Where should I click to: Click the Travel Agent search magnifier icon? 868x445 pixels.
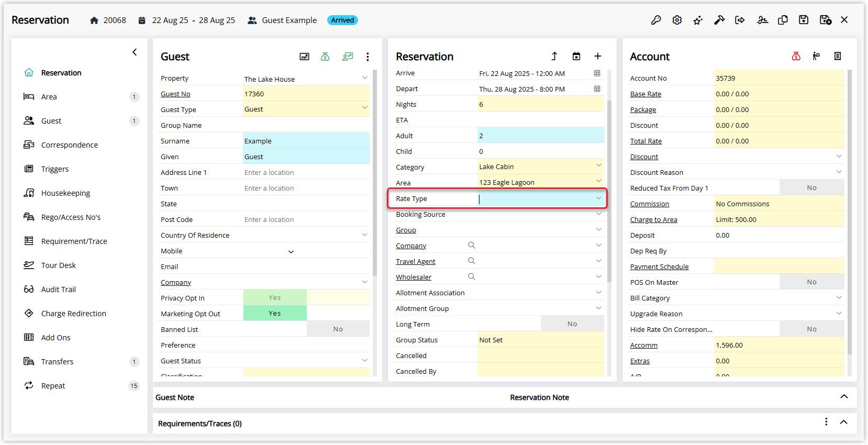point(472,261)
